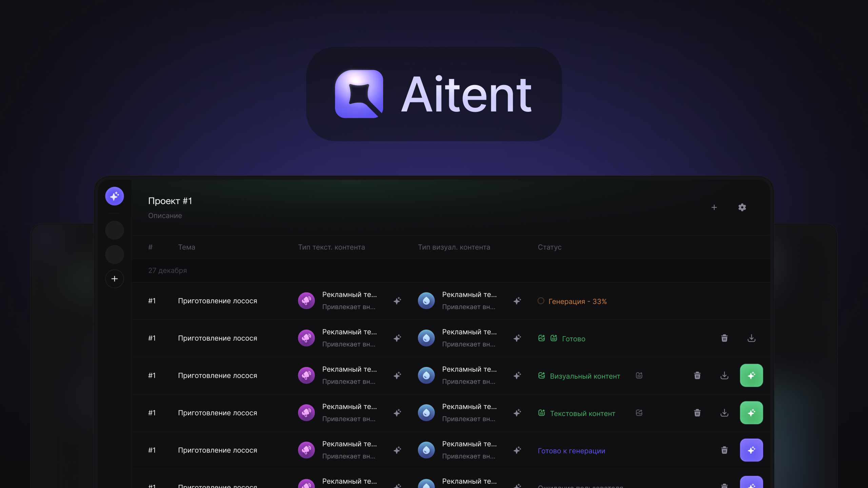868x488 pixels.
Task: Select the first empty project circle in sidebar
Action: [x=114, y=230]
